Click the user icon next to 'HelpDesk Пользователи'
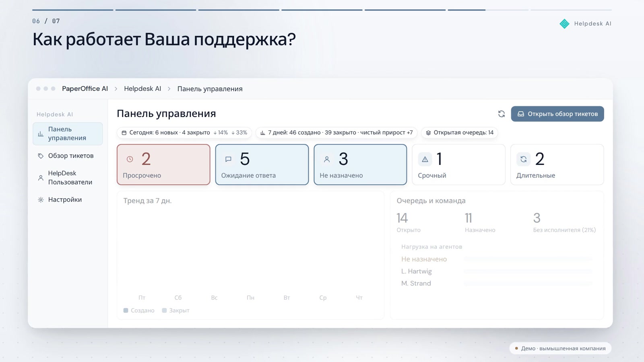644x362 pixels. pyautogui.click(x=41, y=178)
